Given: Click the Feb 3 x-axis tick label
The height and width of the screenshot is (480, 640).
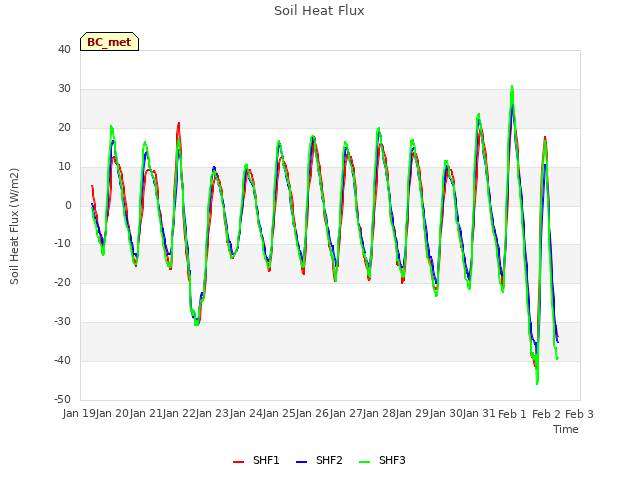Looking at the screenshot, I should (580, 414).
